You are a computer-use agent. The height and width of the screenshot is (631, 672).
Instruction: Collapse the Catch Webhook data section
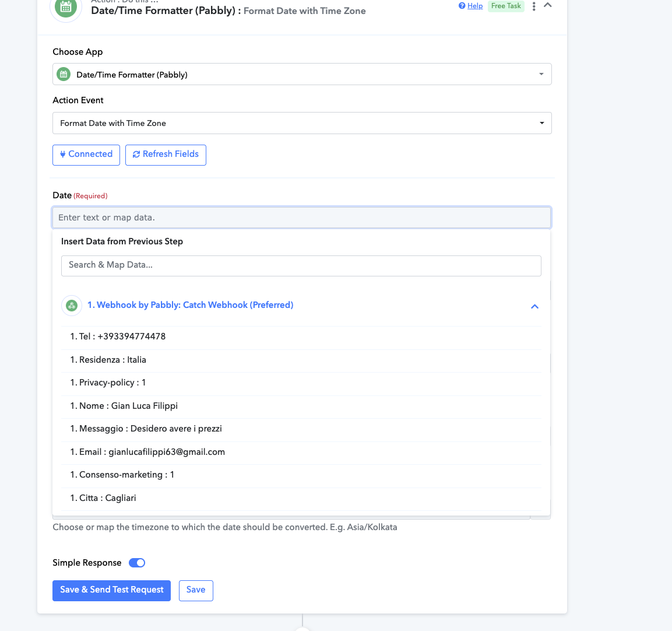coord(534,306)
